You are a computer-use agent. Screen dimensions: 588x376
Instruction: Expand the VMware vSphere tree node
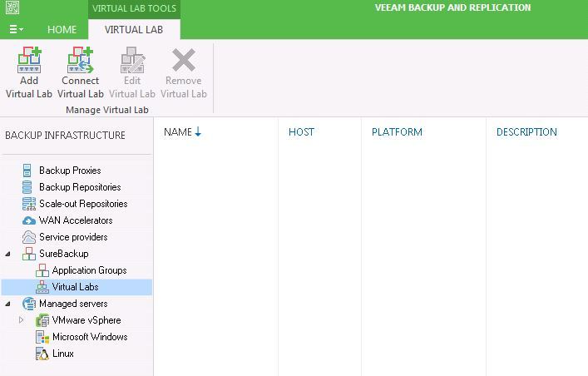(x=21, y=320)
